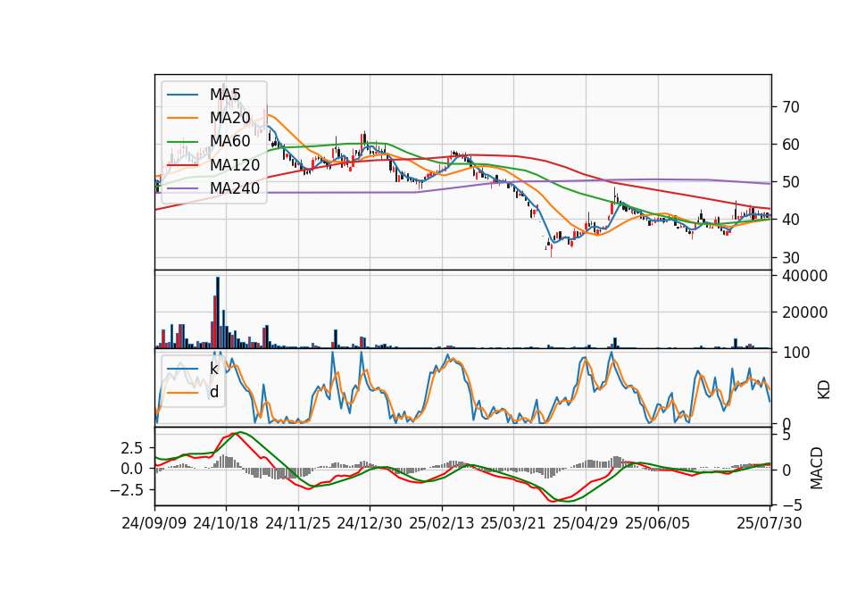
Task: Click the volume axis value 20000
Action: (x=804, y=312)
